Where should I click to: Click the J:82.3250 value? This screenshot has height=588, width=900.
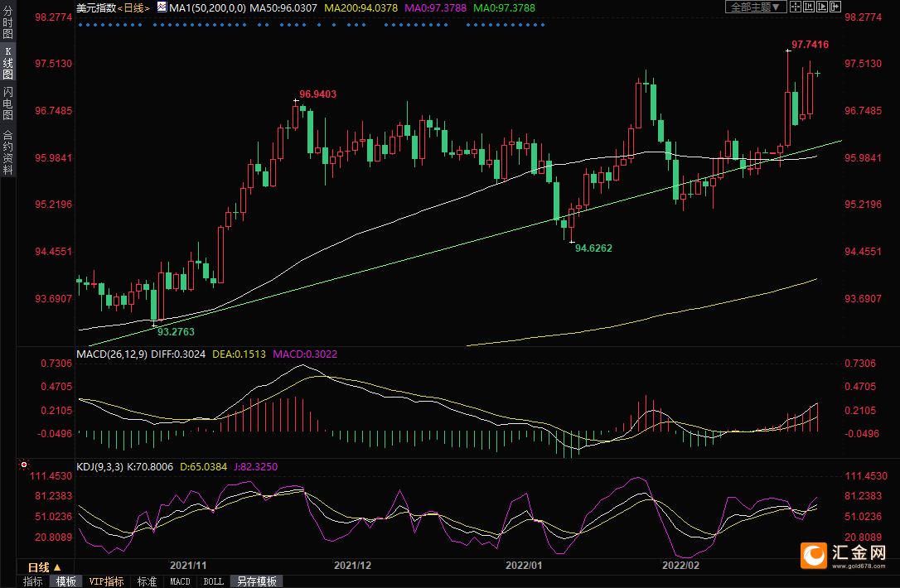[x=256, y=467]
